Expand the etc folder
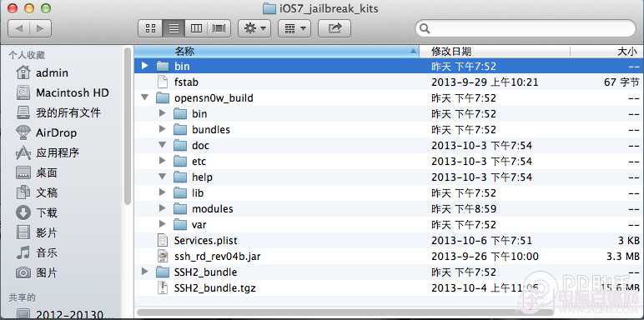 tap(162, 161)
